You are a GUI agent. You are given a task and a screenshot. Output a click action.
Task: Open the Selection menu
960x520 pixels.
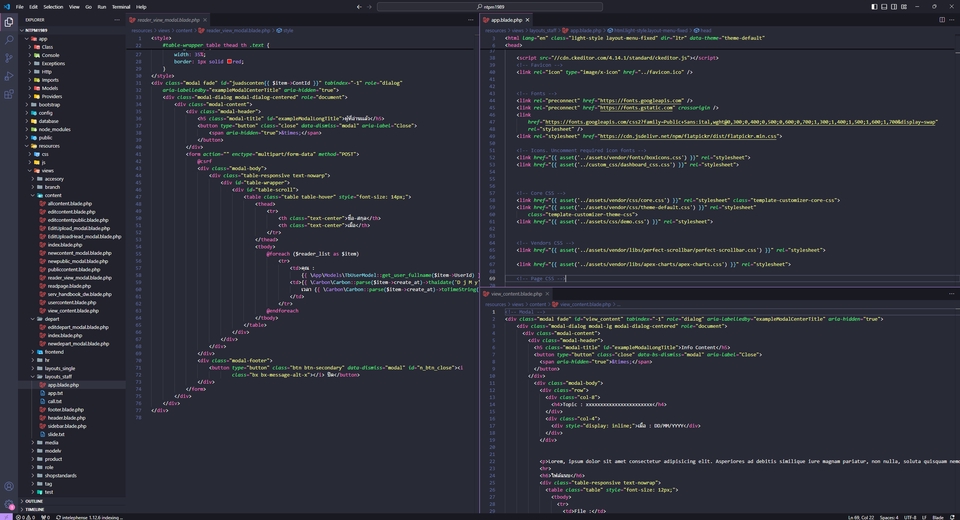tap(53, 7)
